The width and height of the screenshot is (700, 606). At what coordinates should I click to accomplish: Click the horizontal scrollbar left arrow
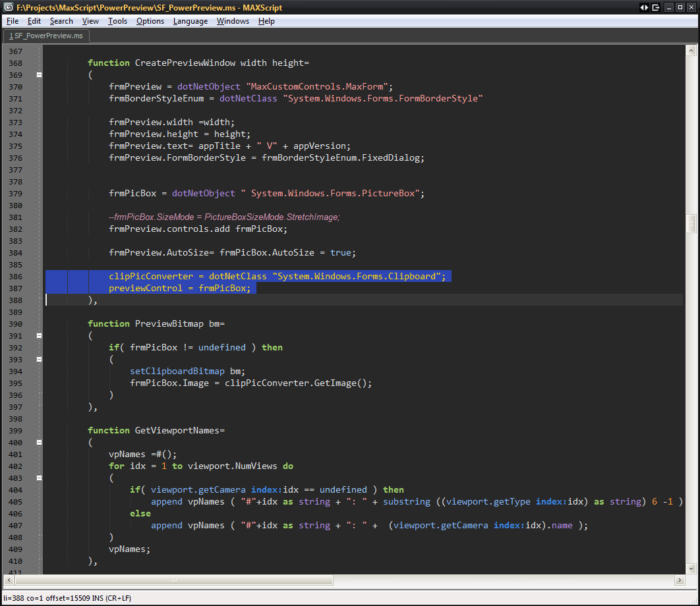coord(9,580)
